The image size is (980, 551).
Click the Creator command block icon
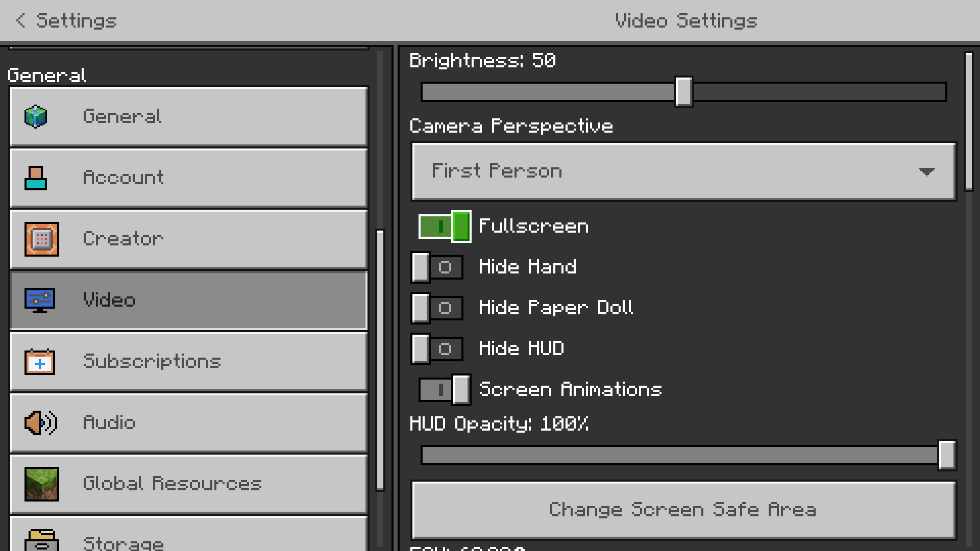(x=42, y=239)
